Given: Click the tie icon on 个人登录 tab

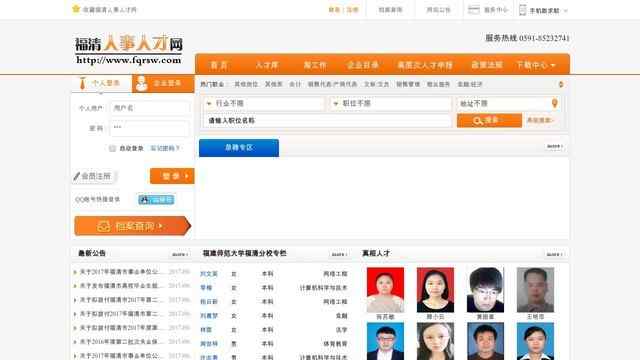Looking at the screenshot, I should click(82, 83).
